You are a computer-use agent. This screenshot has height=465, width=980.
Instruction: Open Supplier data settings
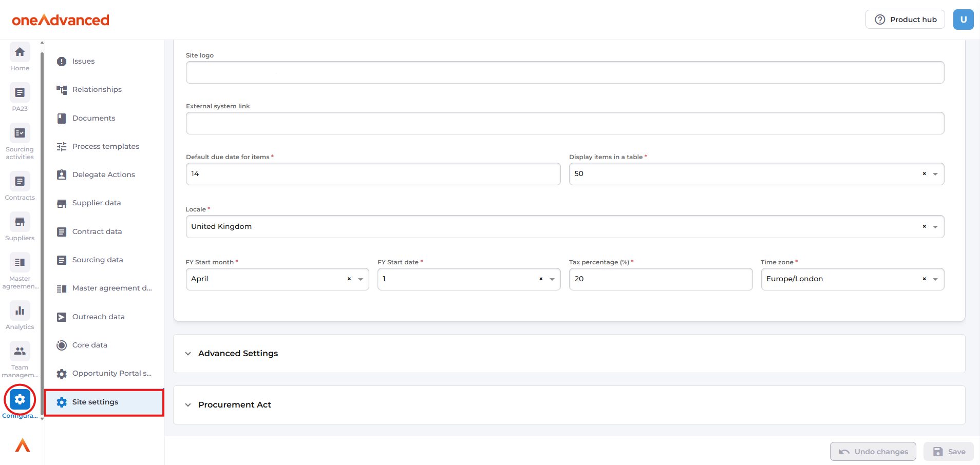point(104,203)
